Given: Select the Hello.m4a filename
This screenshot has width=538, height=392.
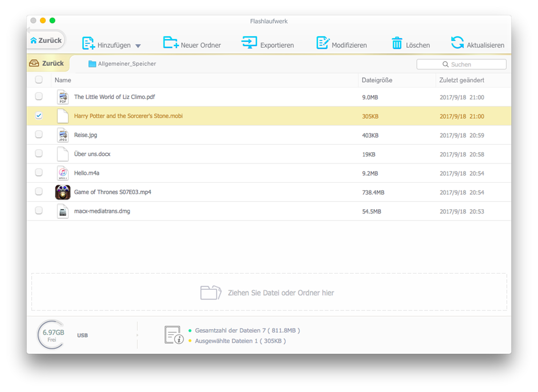Looking at the screenshot, I should tap(87, 173).
